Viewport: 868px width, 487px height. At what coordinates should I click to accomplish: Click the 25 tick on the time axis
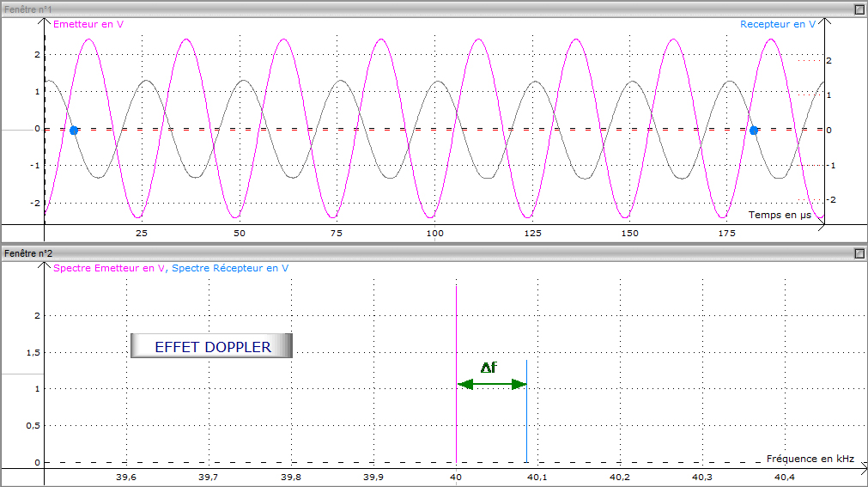click(142, 234)
